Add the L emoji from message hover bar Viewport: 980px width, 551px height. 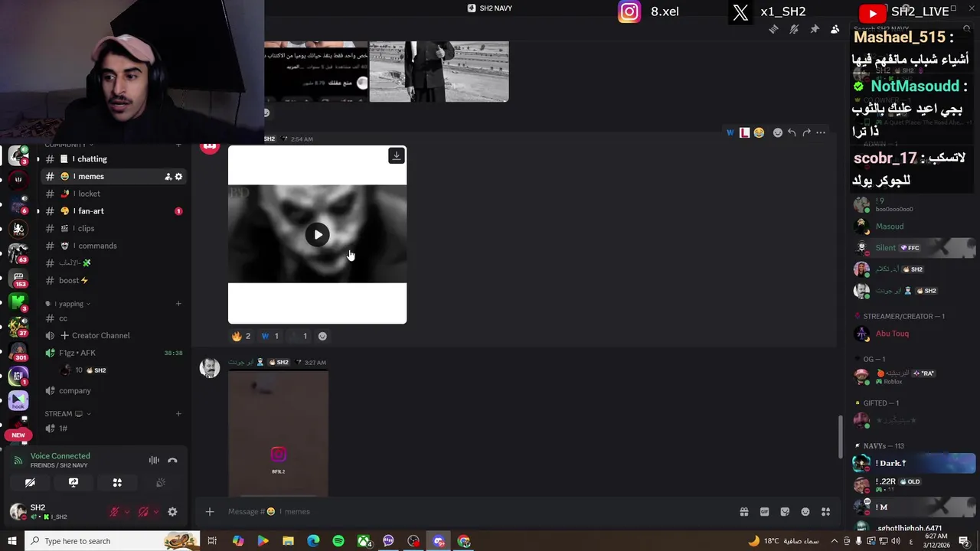pos(744,132)
